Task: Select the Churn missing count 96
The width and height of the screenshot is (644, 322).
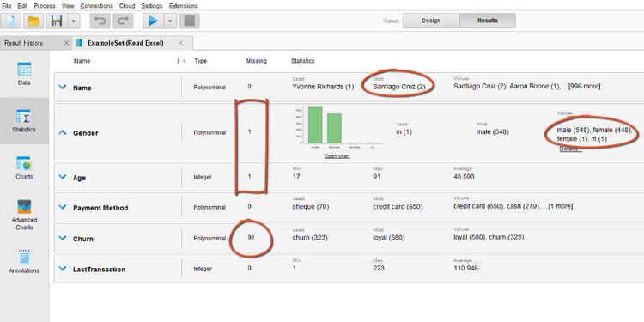Action: click(x=251, y=237)
